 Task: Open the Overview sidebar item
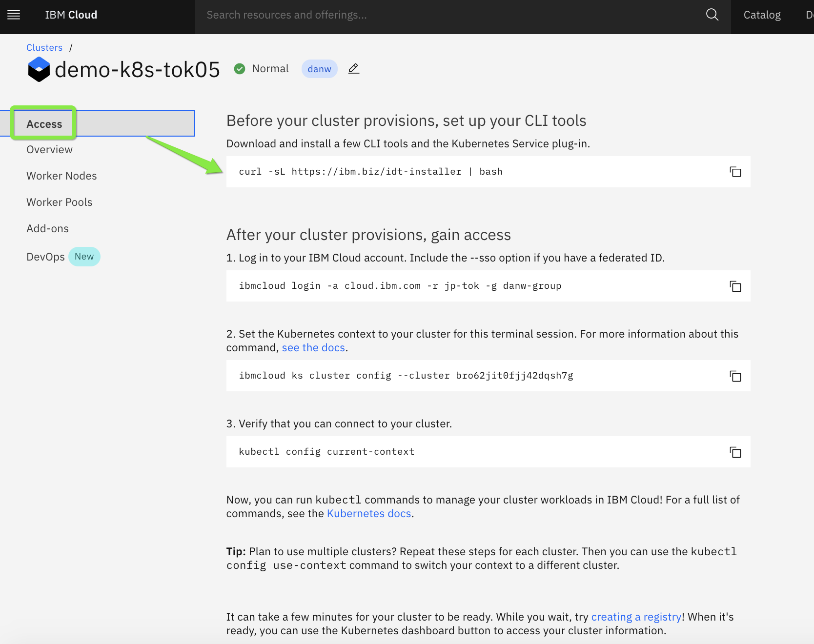pos(49,150)
